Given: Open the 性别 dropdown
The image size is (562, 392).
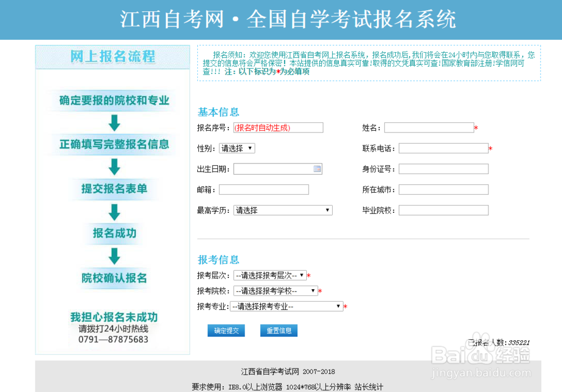Looking at the screenshot, I should (235, 148).
